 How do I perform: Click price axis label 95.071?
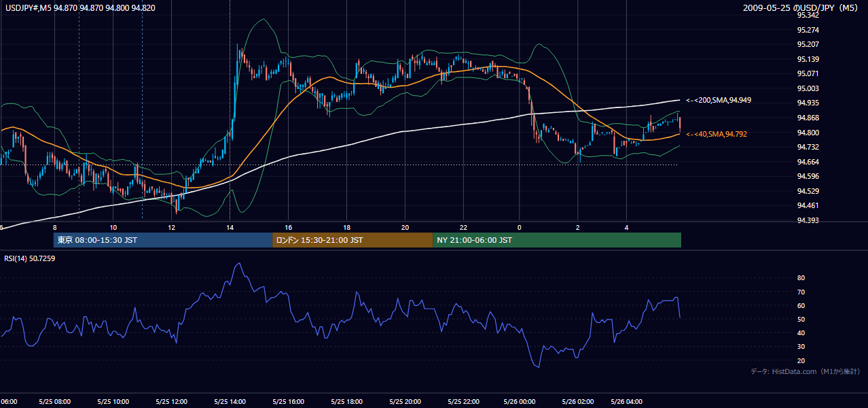click(808, 73)
